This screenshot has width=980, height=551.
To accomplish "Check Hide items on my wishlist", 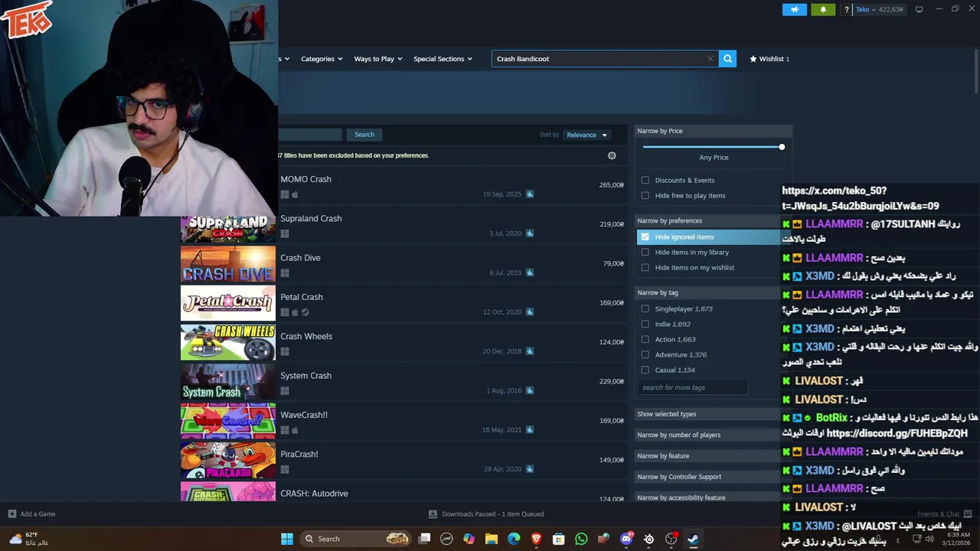I will point(645,268).
